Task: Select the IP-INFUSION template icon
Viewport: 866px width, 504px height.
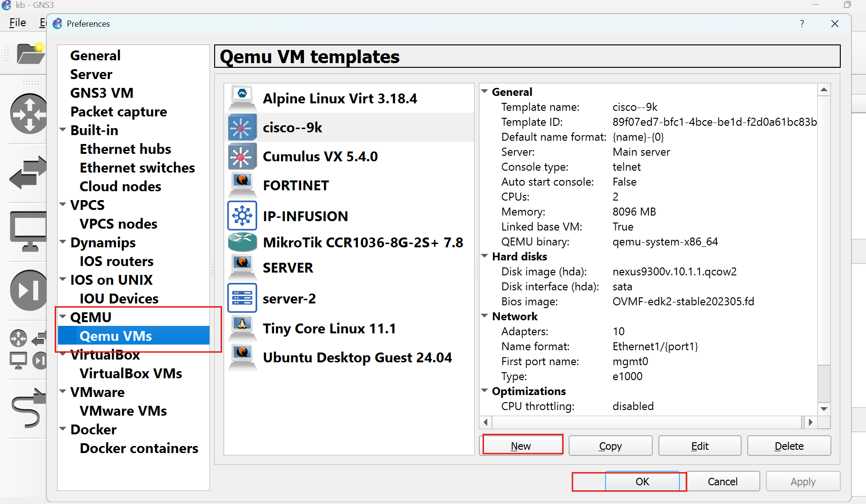Action: click(242, 216)
